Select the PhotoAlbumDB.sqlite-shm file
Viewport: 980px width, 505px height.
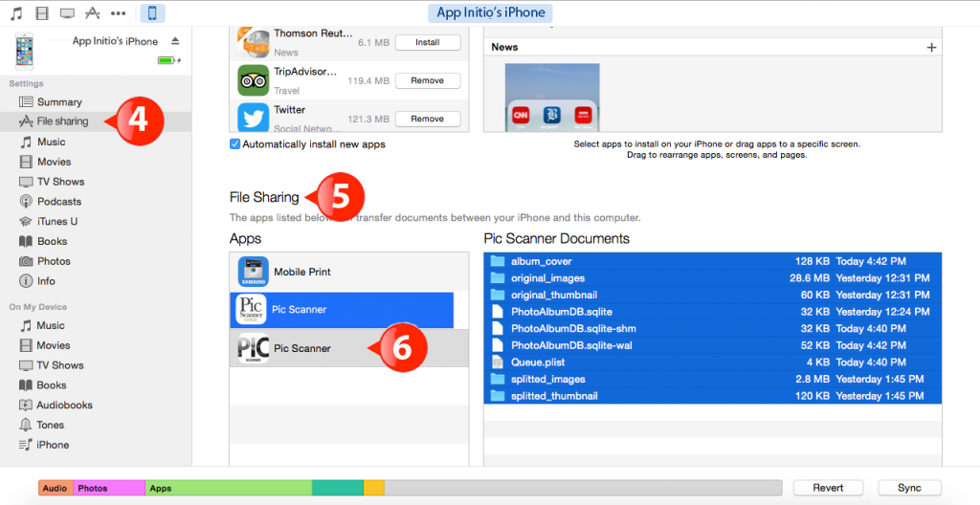click(712, 329)
